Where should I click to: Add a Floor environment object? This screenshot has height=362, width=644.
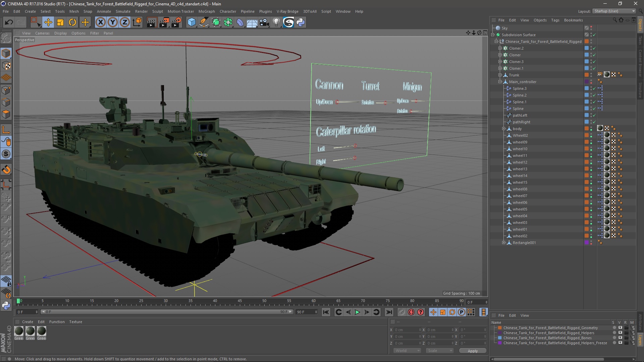click(252, 22)
